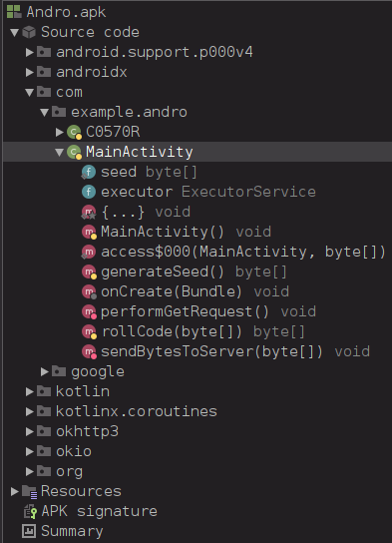Click the APK signature key icon
This screenshot has width=392, height=543.
point(30,511)
